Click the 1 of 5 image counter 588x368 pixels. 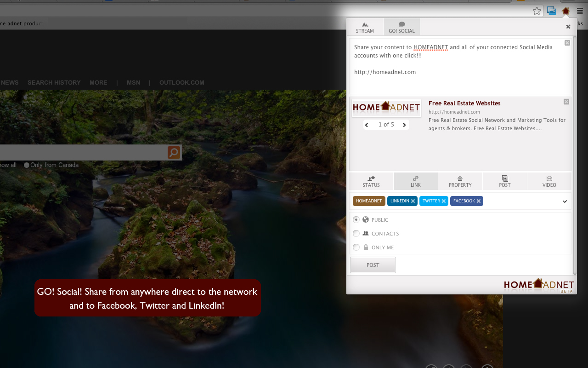(386, 125)
